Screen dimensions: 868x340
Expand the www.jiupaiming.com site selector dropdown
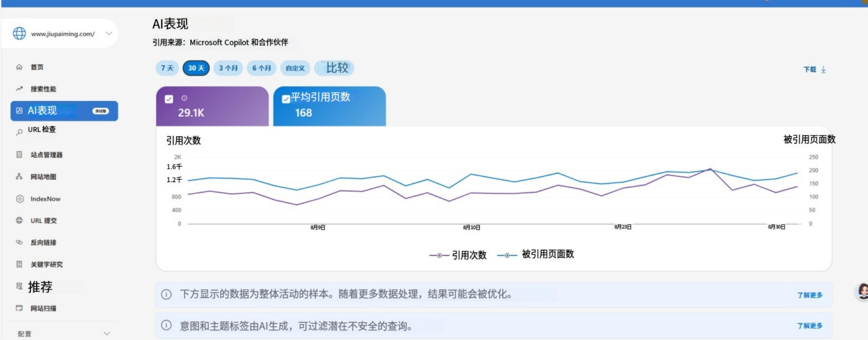109,33
